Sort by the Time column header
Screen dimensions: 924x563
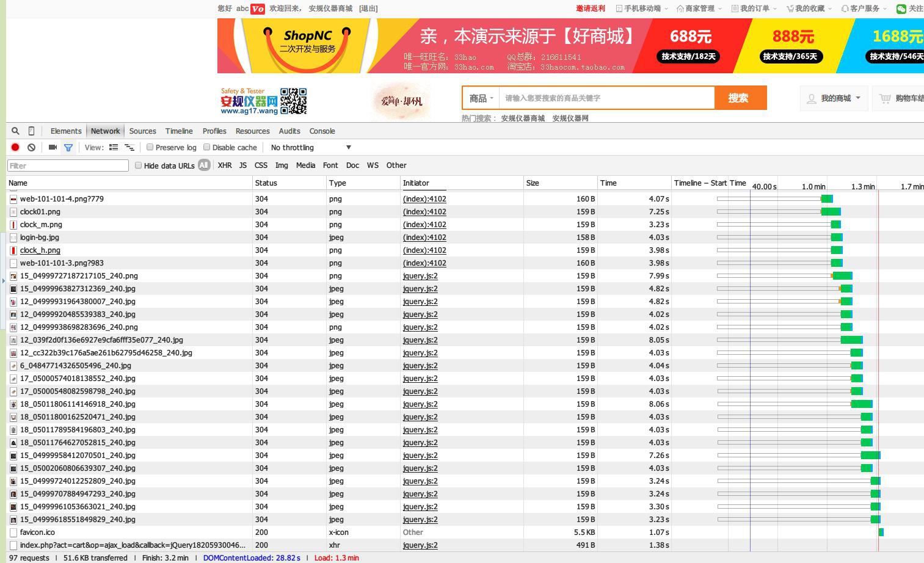tap(634, 183)
